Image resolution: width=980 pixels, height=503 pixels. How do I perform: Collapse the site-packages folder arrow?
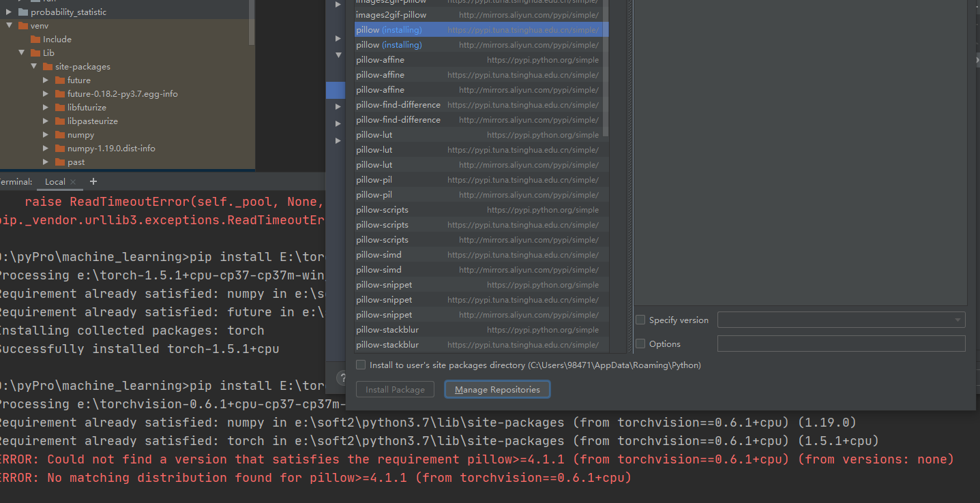(33, 67)
